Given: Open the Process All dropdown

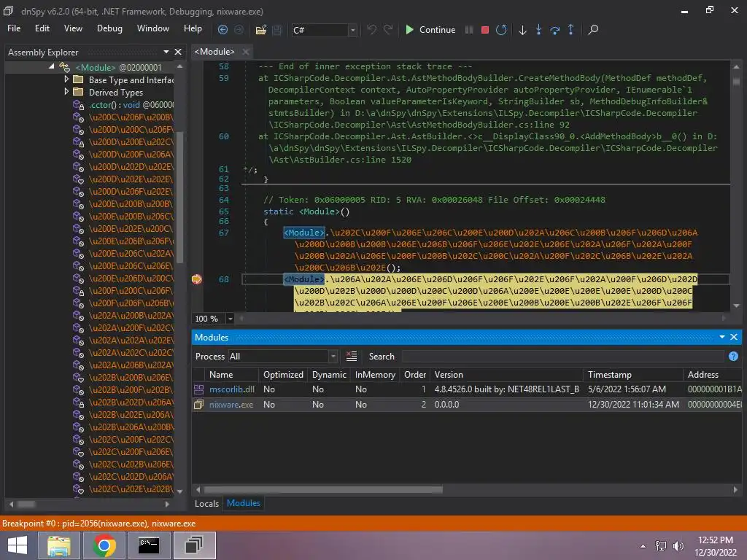Looking at the screenshot, I should coord(283,357).
